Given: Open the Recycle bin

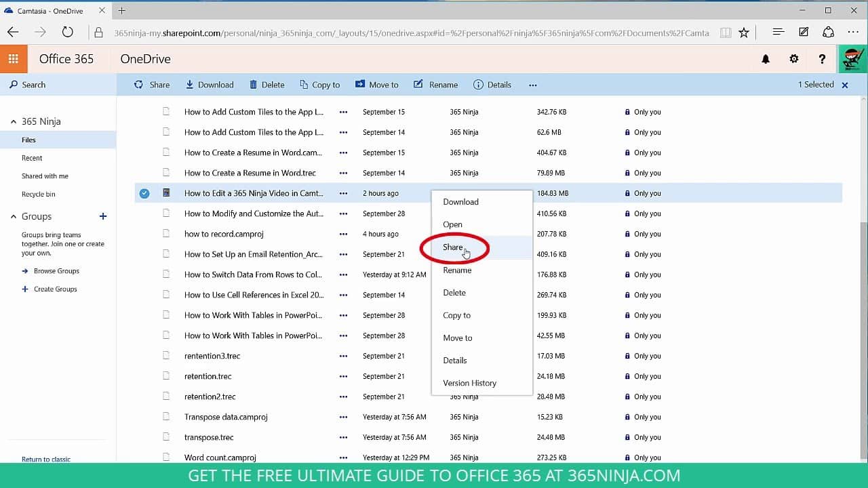Looking at the screenshot, I should click(38, 195).
